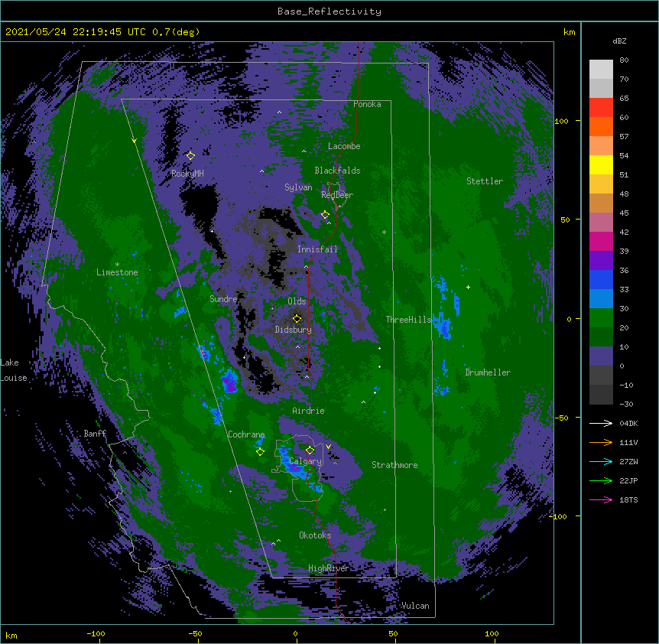
Task: Click the Vulcan label
Action: coord(415,606)
